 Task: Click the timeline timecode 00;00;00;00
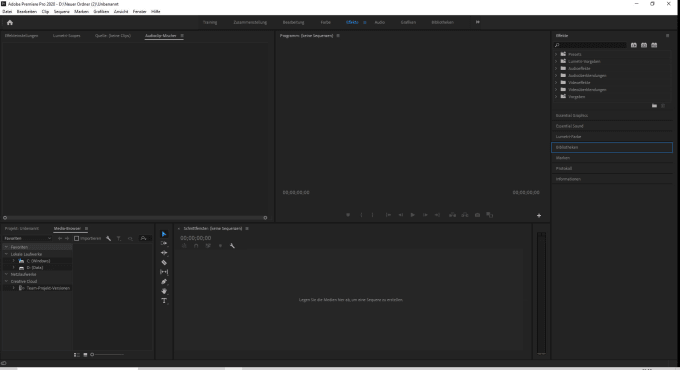coord(196,238)
